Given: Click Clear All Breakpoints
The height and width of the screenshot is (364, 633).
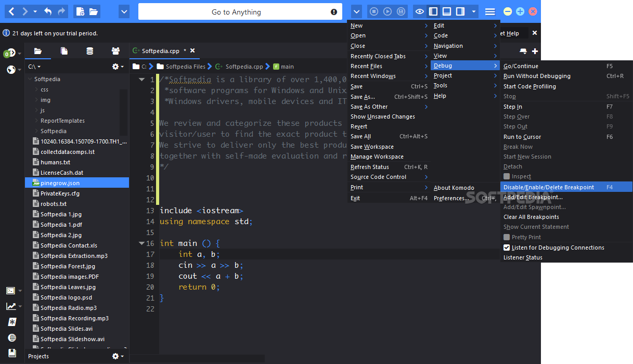Looking at the screenshot, I should click(566, 217).
